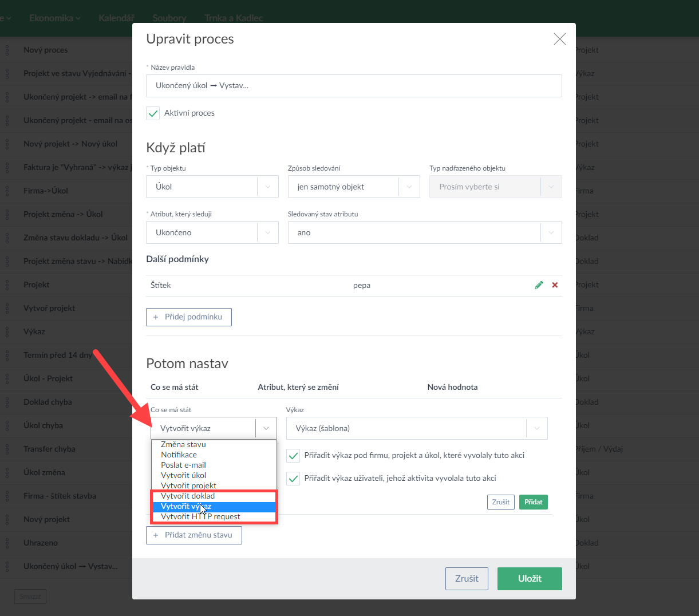This screenshot has height=616, width=699.
Task: Open the Způsob sledování dropdown
Action: pos(354,187)
